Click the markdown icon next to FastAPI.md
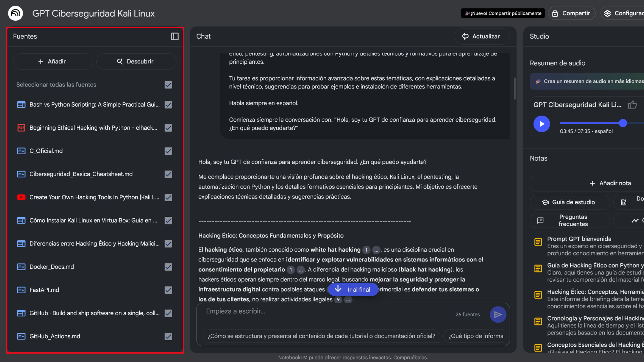644x362 pixels. tap(21, 290)
